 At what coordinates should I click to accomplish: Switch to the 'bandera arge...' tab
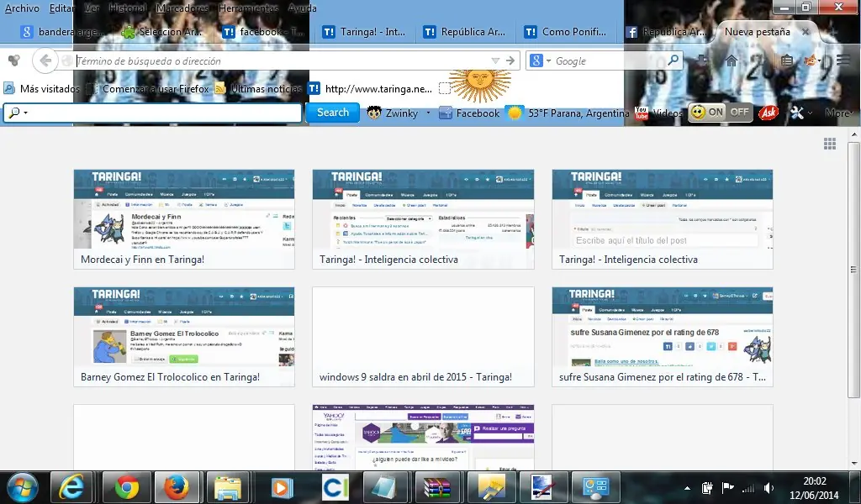[61, 32]
